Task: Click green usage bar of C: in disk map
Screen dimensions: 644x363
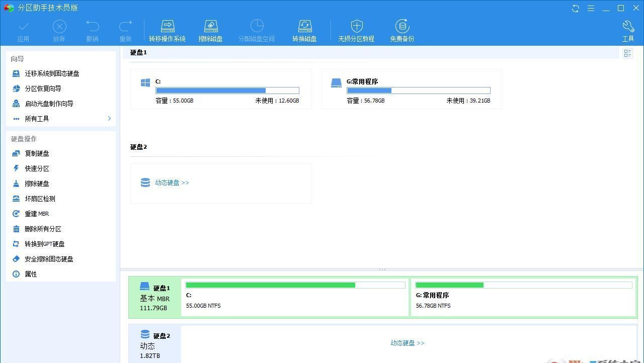Action: pyautogui.click(x=295, y=285)
